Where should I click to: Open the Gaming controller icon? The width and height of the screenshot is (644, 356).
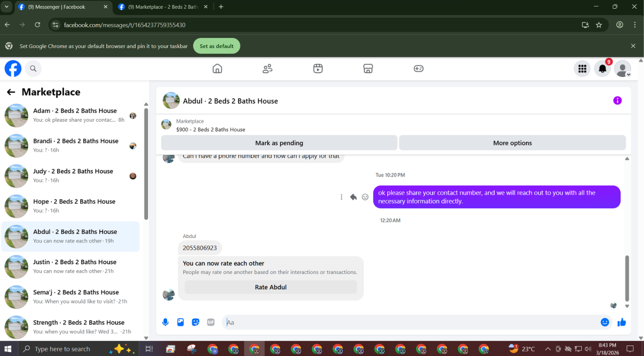click(419, 69)
